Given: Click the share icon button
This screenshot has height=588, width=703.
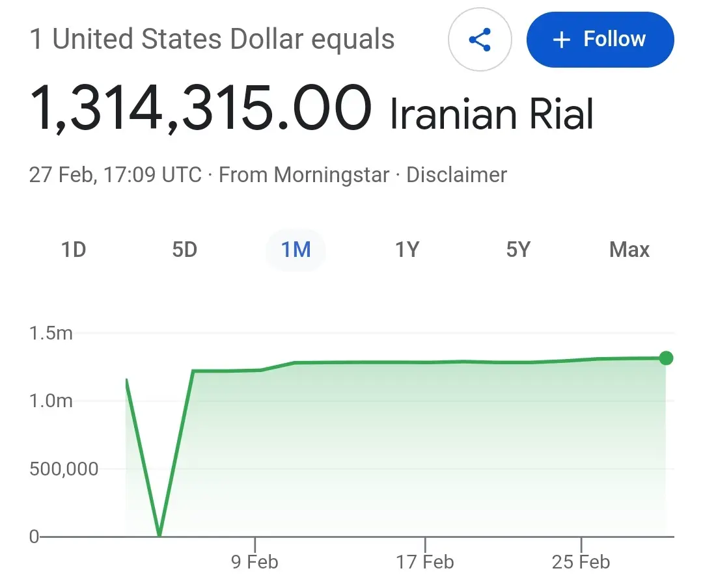Looking at the screenshot, I should tap(480, 40).
